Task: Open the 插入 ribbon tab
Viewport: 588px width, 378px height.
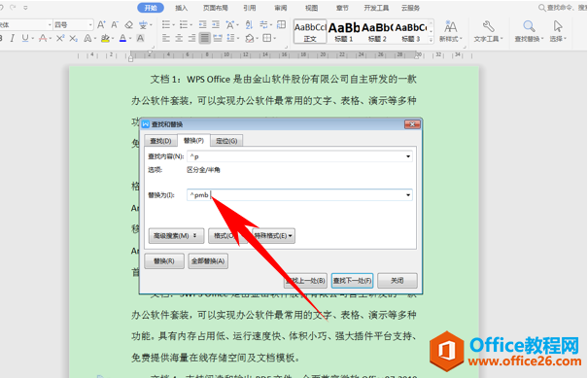Action: [x=181, y=8]
